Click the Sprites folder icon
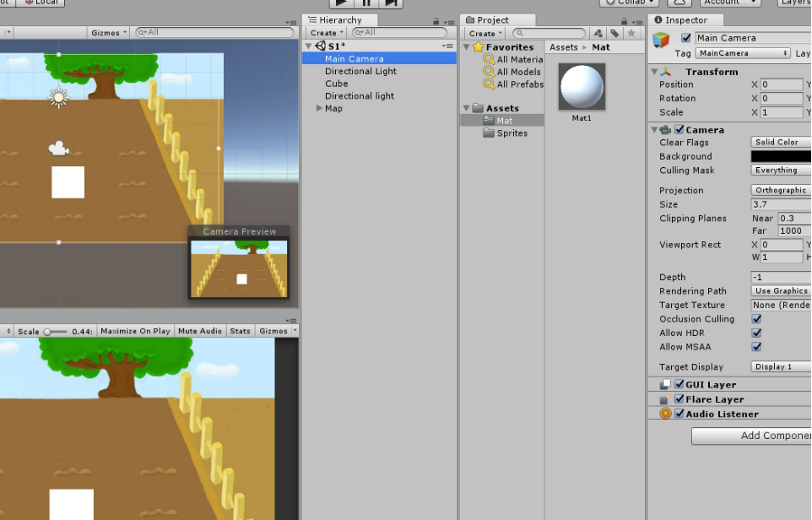 (x=489, y=133)
